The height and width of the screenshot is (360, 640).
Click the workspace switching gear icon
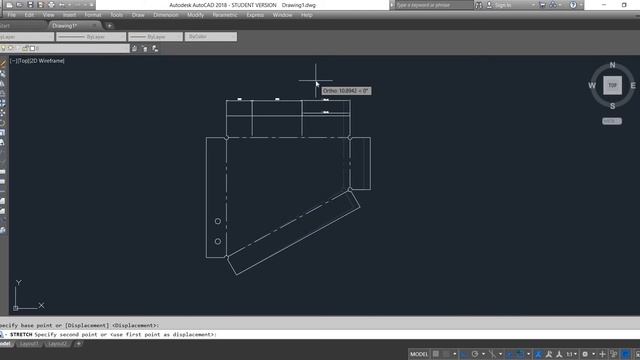pyautogui.click(x=585, y=354)
